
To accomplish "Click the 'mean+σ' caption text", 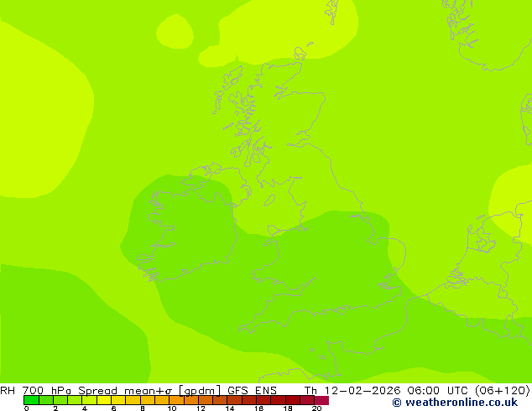I will click(x=148, y=391).
